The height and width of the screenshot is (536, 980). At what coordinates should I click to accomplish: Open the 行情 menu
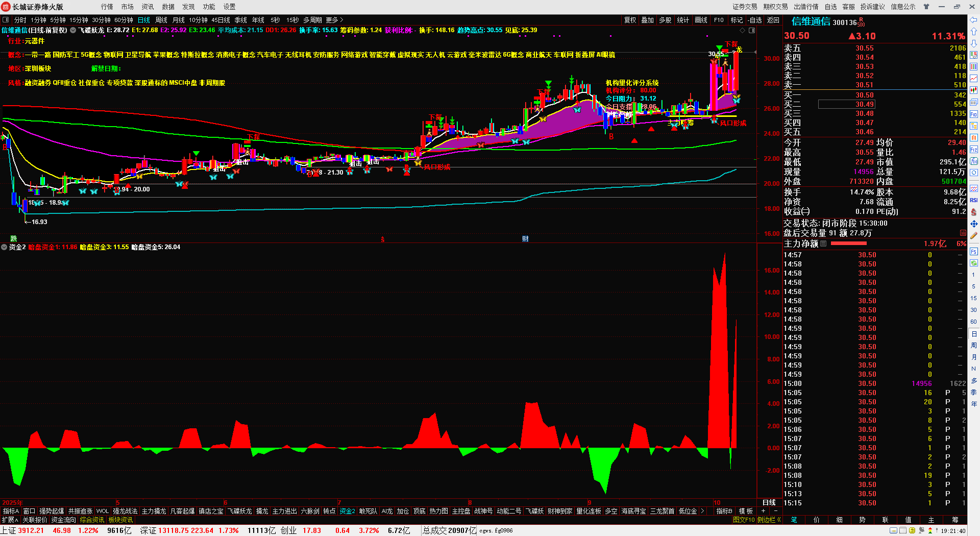click(107, 7)
